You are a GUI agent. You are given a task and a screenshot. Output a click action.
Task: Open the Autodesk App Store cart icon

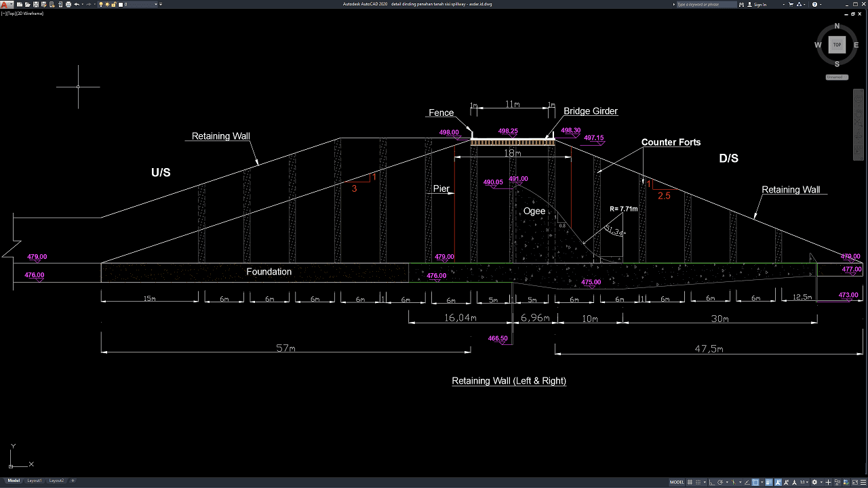pos(790,5)
